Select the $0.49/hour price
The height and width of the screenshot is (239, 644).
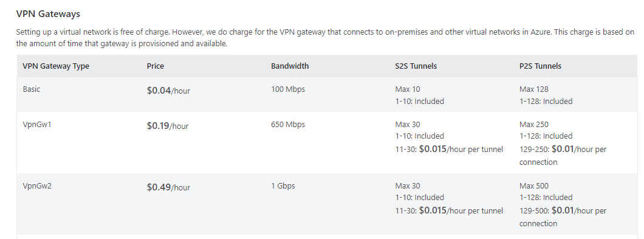[x=168, y=187]
